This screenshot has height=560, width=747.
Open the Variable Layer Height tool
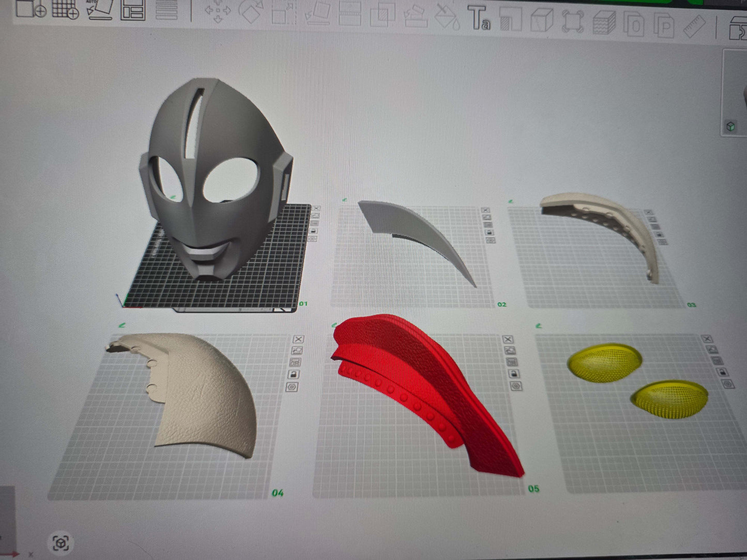pyautogui.click(x=166, y=10)
